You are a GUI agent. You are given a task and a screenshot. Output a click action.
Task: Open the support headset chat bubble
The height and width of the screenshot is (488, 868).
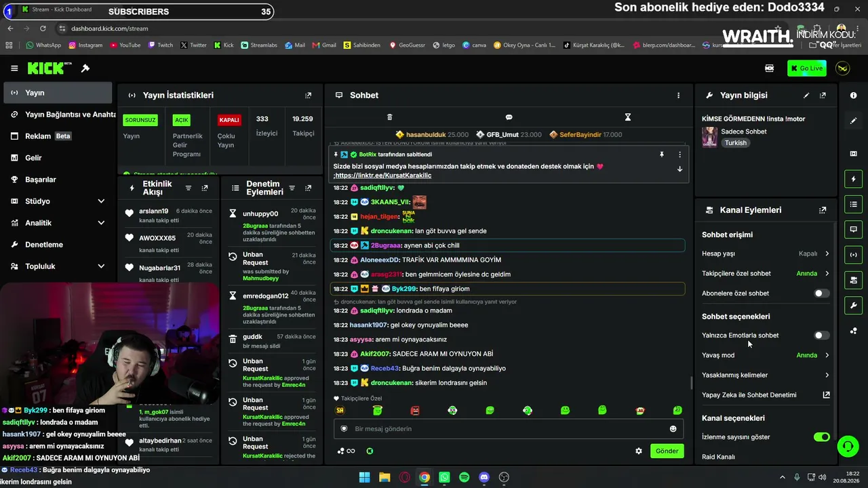pyautogui.click(x=848, y=446)
